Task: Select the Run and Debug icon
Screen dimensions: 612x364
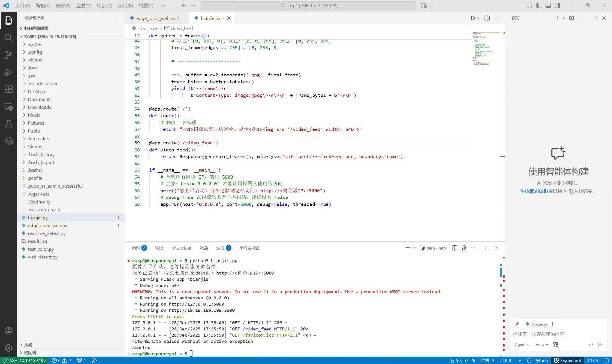Action: 9,72
